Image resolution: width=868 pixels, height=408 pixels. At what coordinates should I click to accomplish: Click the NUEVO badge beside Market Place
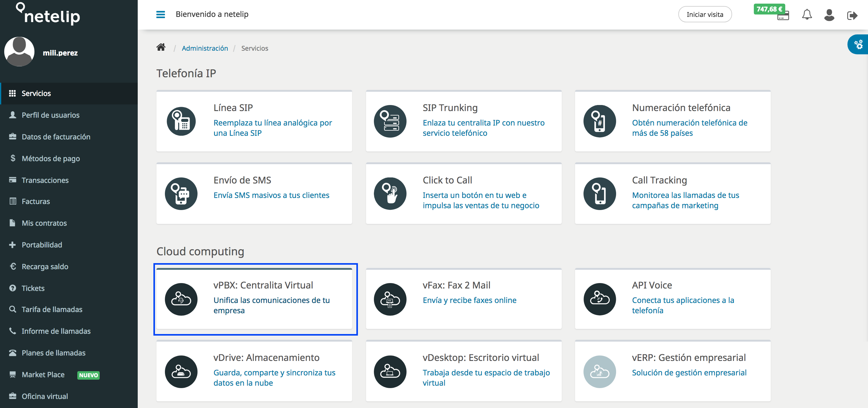tap(88, 375)
